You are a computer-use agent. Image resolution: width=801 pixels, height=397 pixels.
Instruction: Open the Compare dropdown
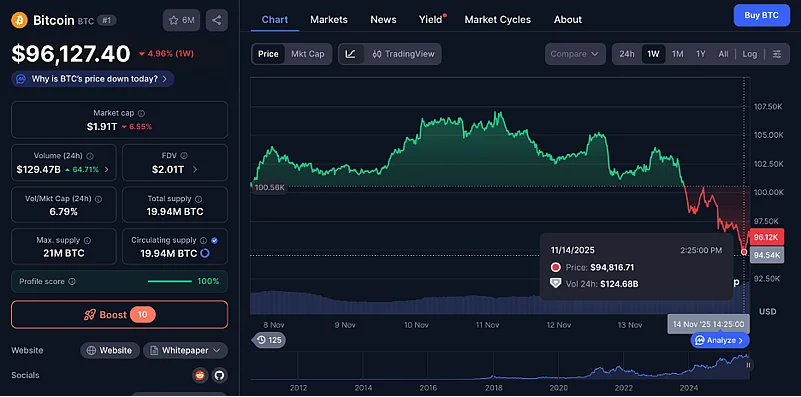tap(575, 54)
